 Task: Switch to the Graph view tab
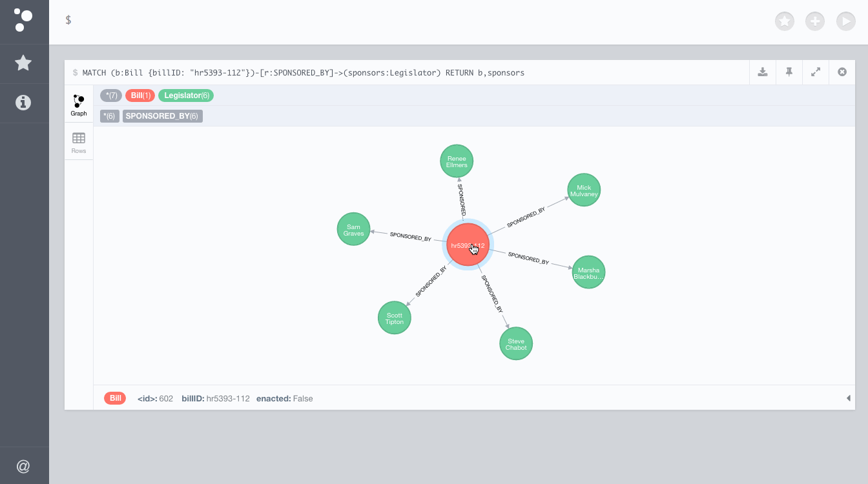79,105
